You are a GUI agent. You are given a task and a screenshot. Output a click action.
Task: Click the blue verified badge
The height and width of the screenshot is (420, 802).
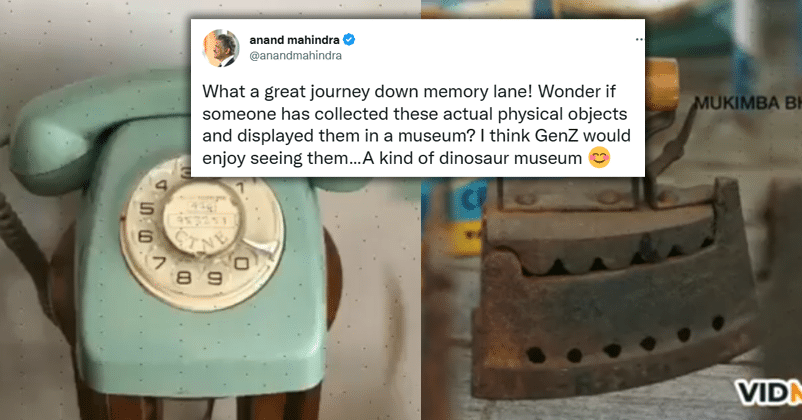tap(349, 39)
